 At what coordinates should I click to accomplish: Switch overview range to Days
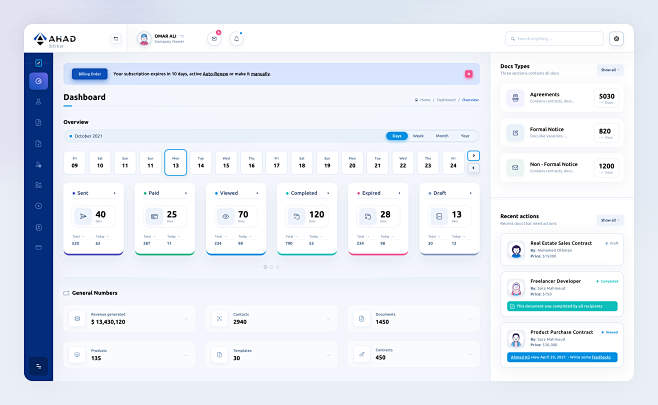(397, 135)
